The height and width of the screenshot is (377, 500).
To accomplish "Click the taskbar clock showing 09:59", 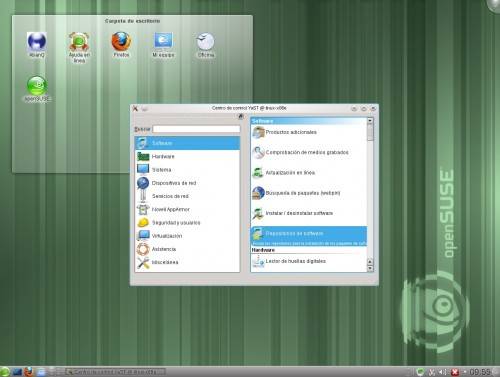I will point(480,372).
